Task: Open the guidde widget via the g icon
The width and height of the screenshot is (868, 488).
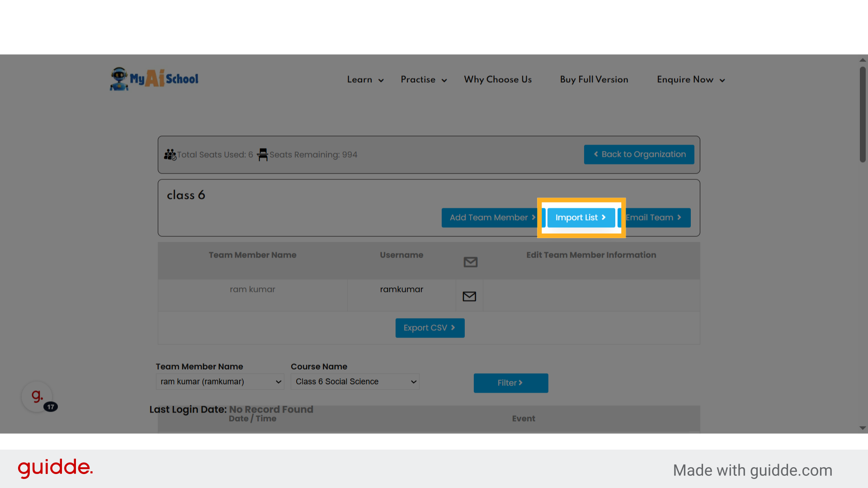Action: (37, 396)
